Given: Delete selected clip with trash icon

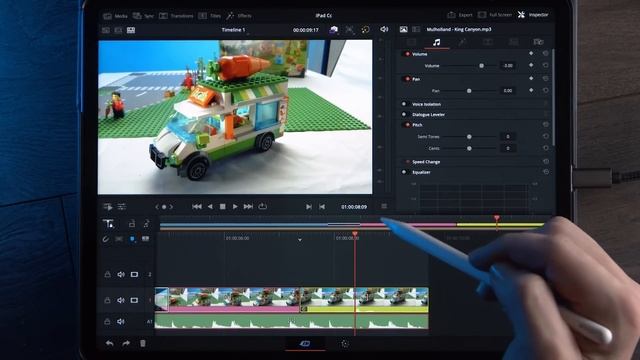Looking at the screenshot, I should (143, 343).
